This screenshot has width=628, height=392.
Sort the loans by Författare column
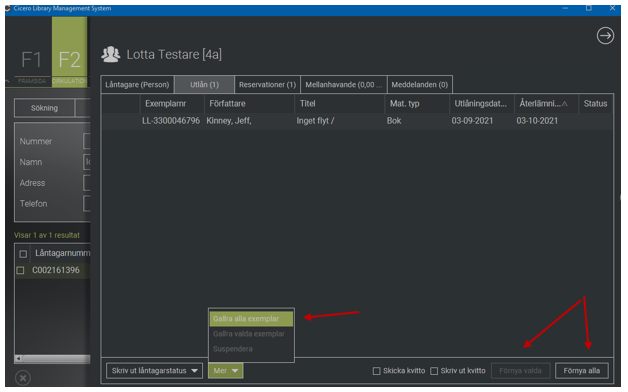click(249, 104)
